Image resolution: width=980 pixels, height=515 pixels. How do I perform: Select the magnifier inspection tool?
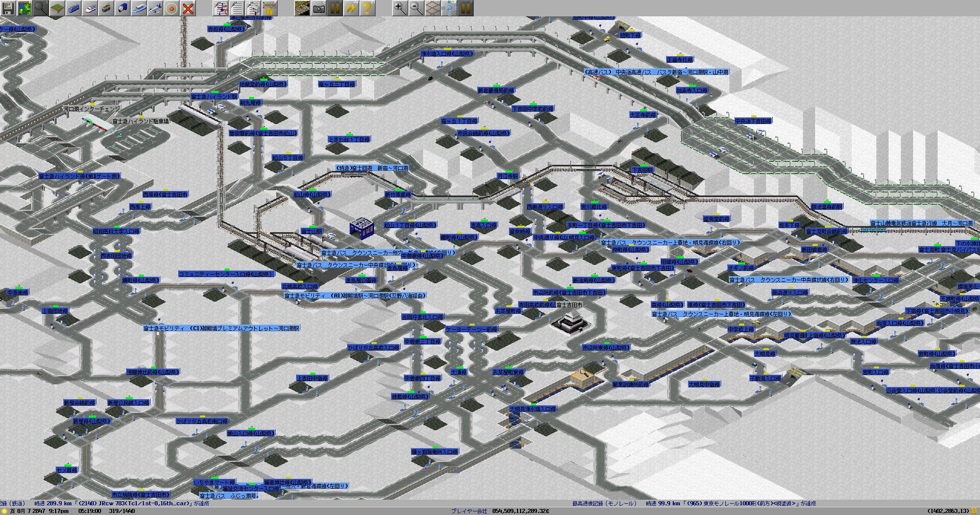41,8
